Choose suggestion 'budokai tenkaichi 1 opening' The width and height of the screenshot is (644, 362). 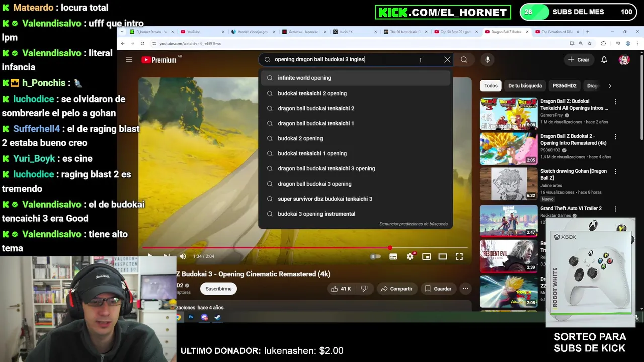tap(355, 153)
